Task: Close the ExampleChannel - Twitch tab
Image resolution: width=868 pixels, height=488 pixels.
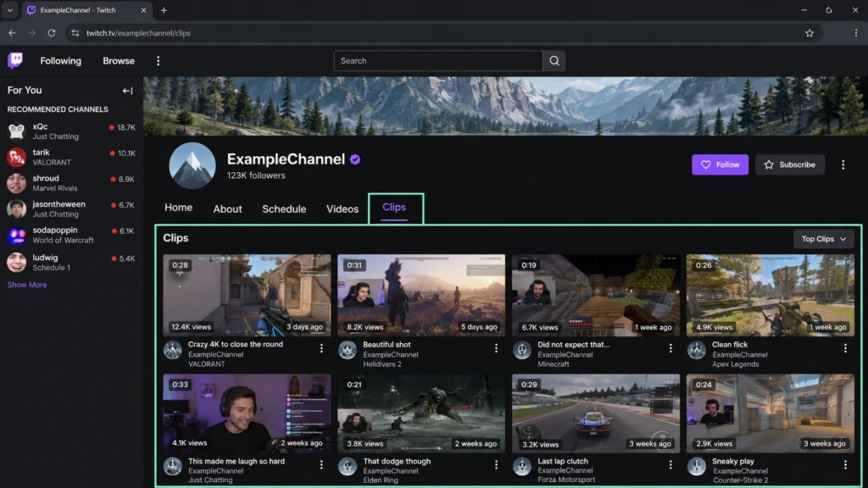Action: coord(143,10)
